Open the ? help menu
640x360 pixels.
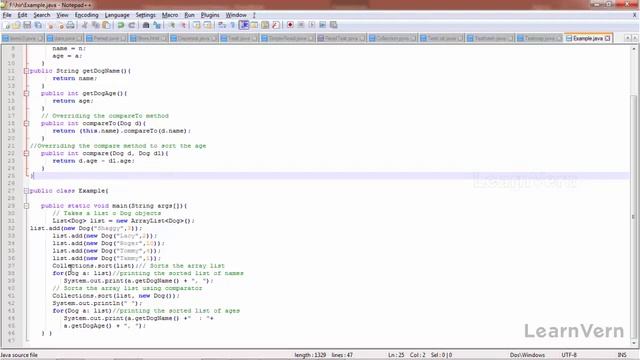click(254, 15)
